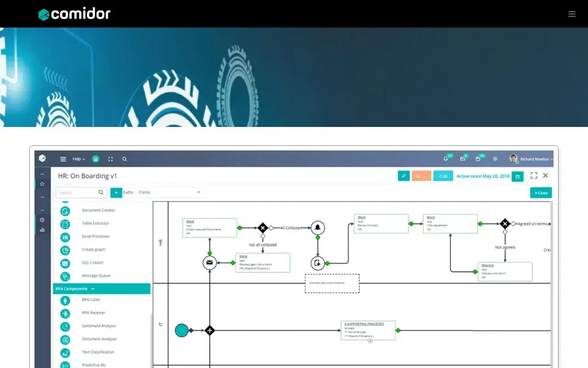This screenshot has width=588, height=368.
Task: Open the Help menu
Action: click(x=79, y=159)
